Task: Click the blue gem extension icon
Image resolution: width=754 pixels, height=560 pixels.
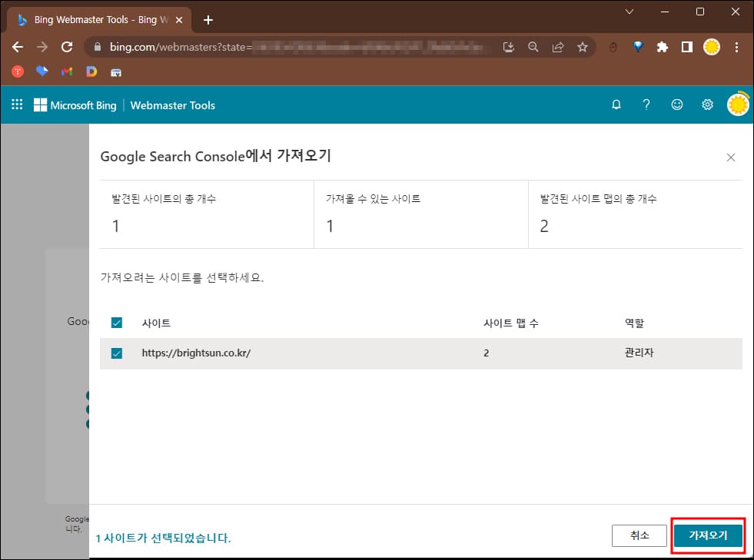Action: pyautogui.click(x=638, y=47)
